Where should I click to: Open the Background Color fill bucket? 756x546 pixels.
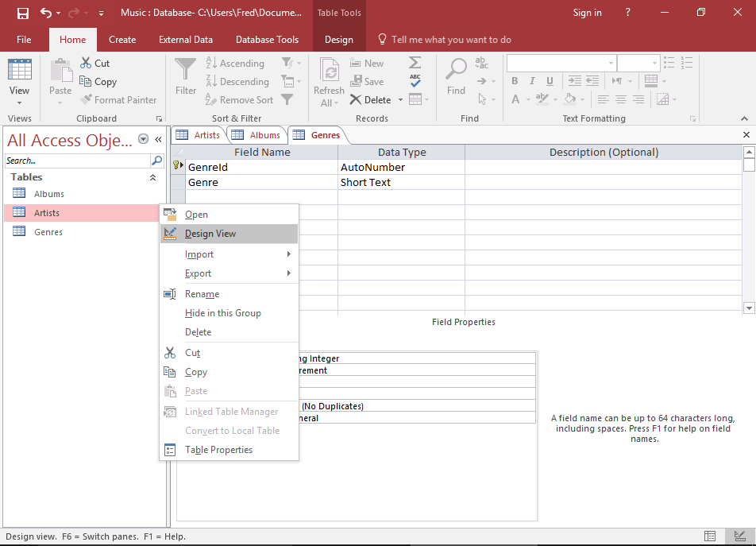tap(570, 99)
